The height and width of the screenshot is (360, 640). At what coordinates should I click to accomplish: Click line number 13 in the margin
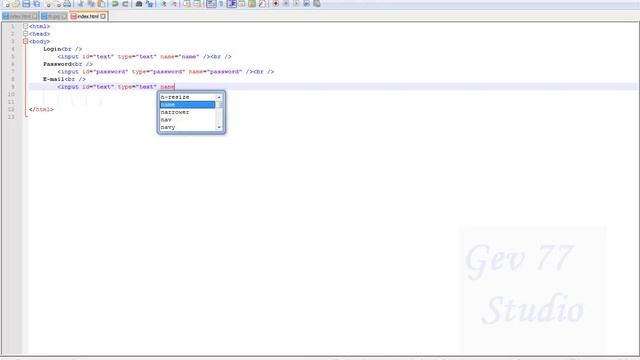(x=11, y=117)
